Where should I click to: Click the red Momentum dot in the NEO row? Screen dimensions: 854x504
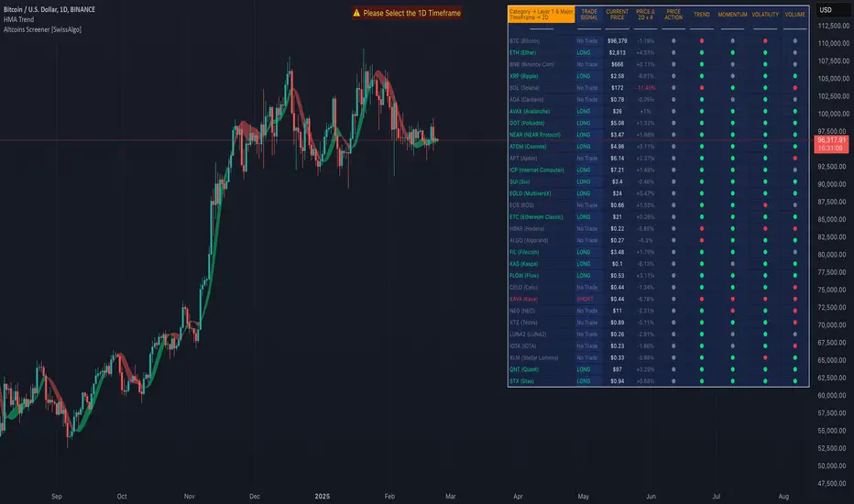[x=732, y=311]
